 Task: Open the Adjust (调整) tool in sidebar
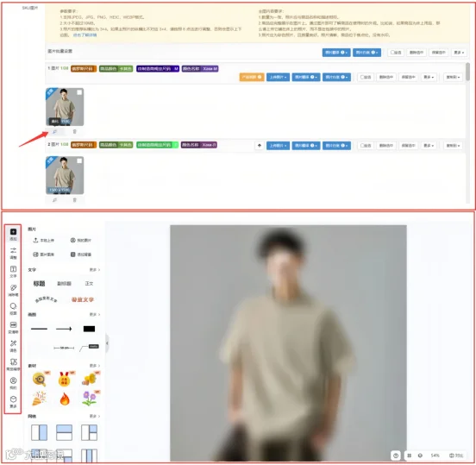(x=13, y=253)
